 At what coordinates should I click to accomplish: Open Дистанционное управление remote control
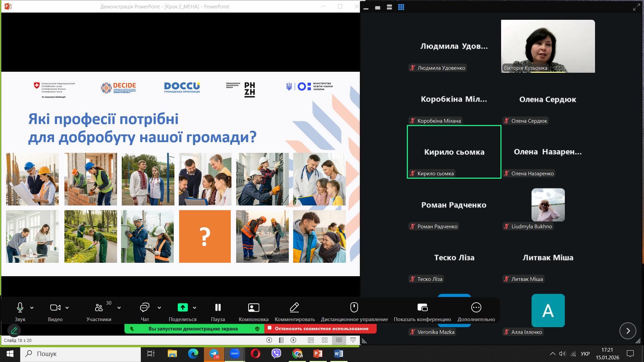click(354, 308)
